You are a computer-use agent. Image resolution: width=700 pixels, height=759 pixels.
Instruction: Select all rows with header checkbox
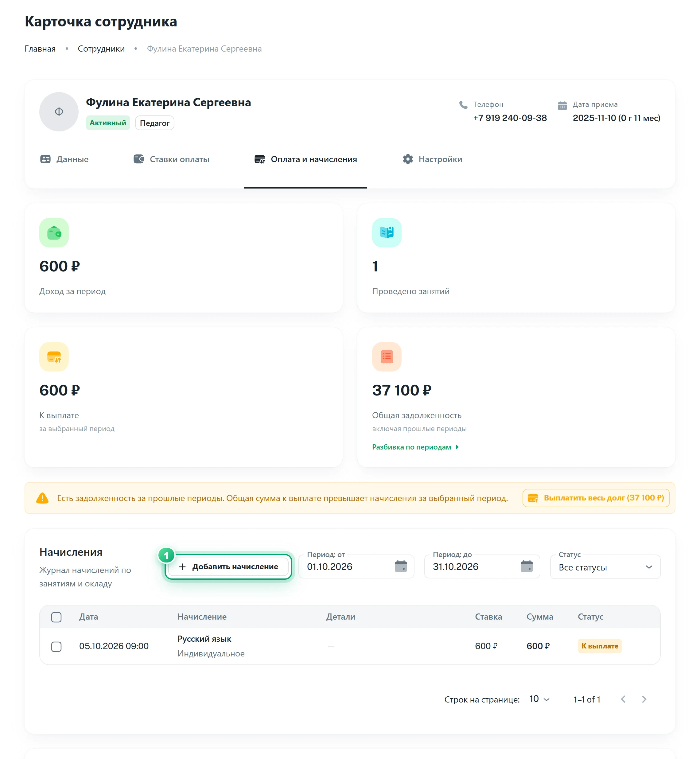point(56,617)
